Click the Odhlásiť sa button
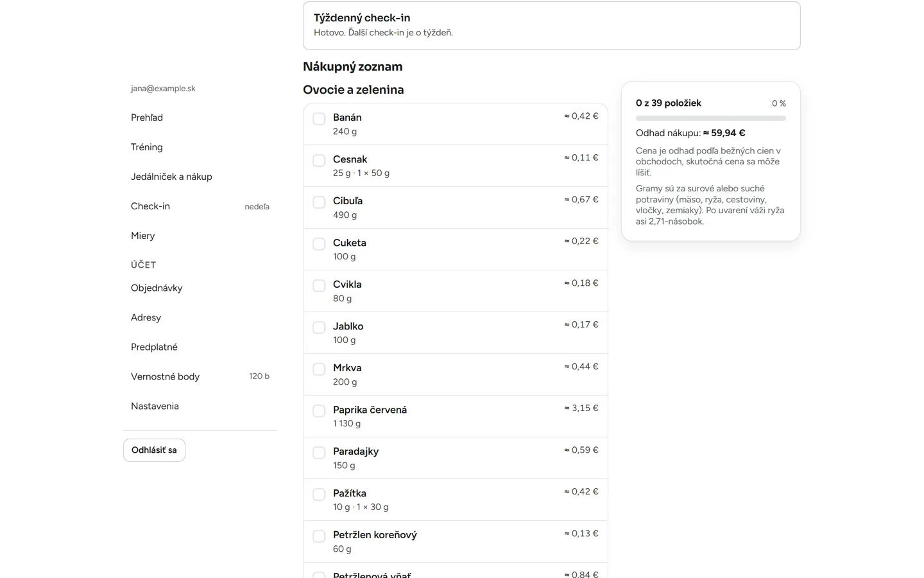Screen dimensions: 924x578 pyautogui.click(x=154, y=450)
